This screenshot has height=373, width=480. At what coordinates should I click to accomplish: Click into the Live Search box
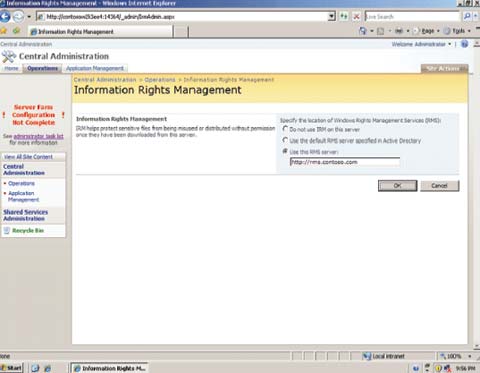tap(412, 16)
